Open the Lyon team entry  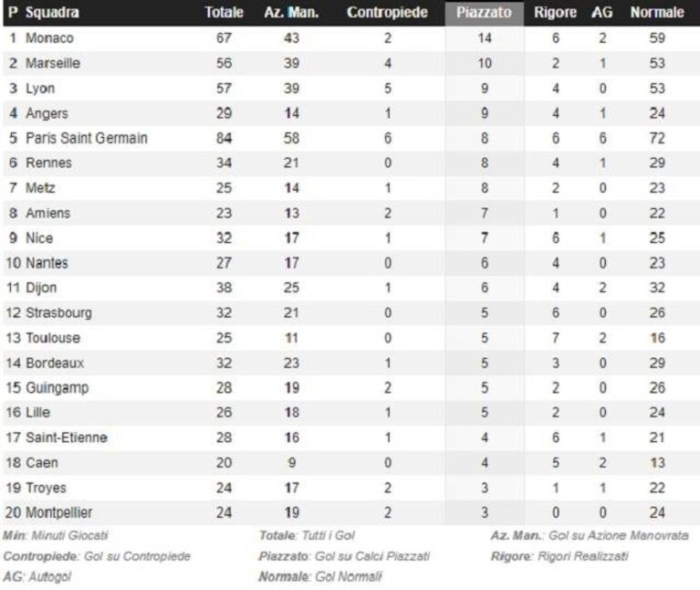click(x=40, y=89)
